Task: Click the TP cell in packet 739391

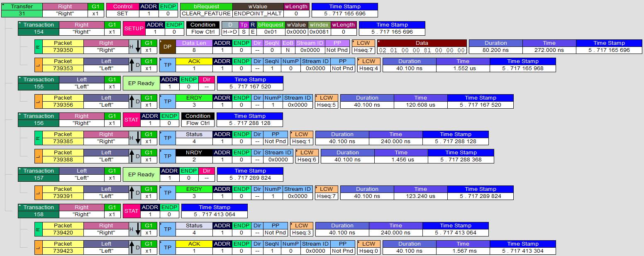Action: (x=167, y=193)
